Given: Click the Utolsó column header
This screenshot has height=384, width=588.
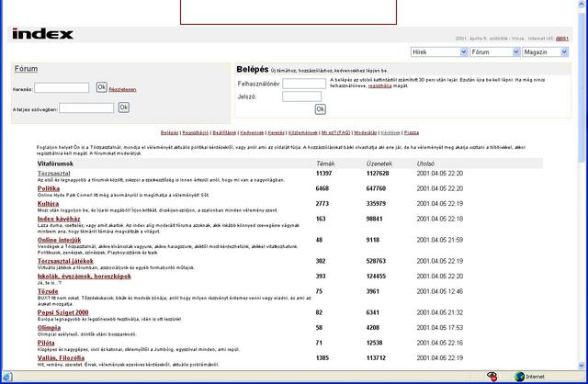Looking at the screenshot, I should (425, 164).
